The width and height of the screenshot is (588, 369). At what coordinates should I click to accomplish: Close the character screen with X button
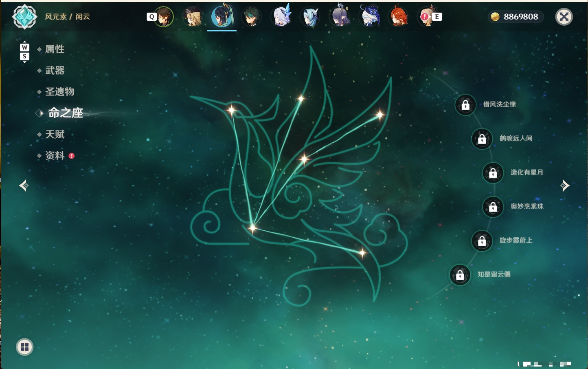click(564, 17)
